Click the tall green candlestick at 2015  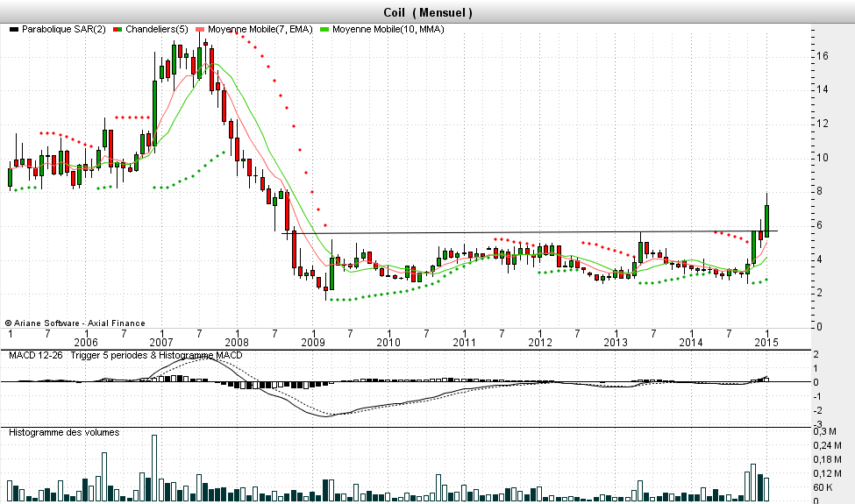point(766,220)
